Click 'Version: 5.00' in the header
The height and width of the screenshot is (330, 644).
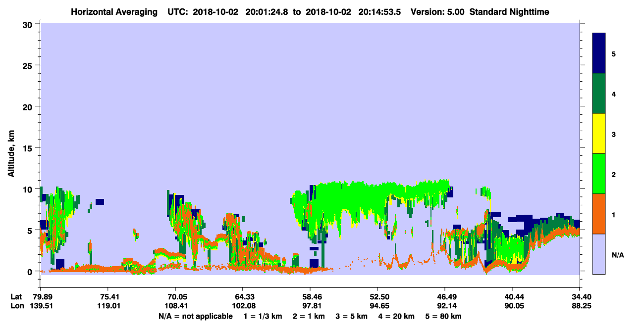[436, 11]
